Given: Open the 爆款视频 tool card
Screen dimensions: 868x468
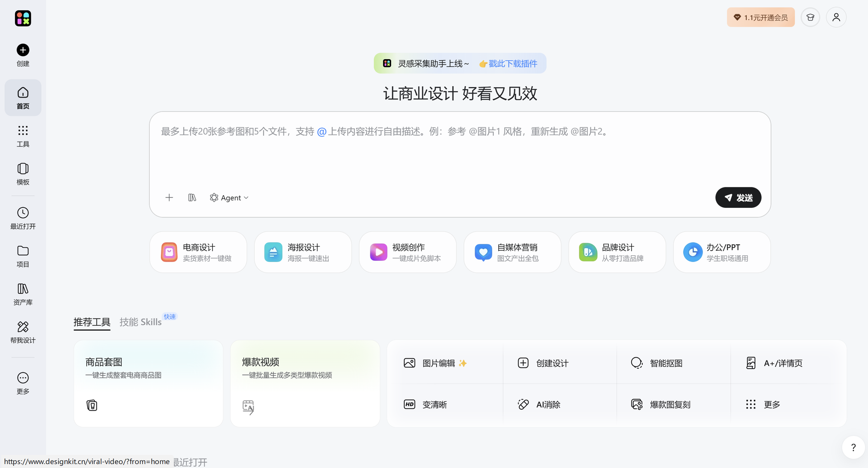Looking at the screenshot, I should coord(305,384).
